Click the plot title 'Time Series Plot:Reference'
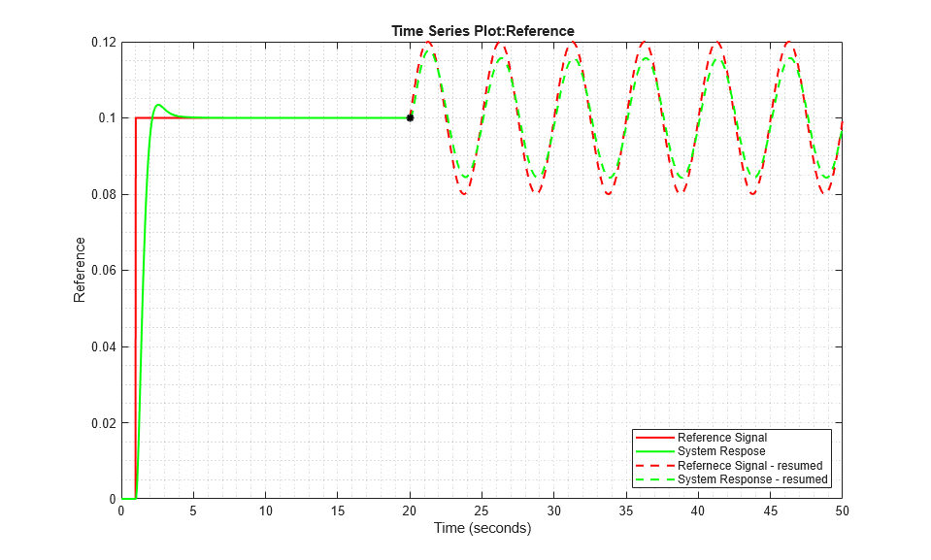This screenshot has height=560, width=931. 482,31
